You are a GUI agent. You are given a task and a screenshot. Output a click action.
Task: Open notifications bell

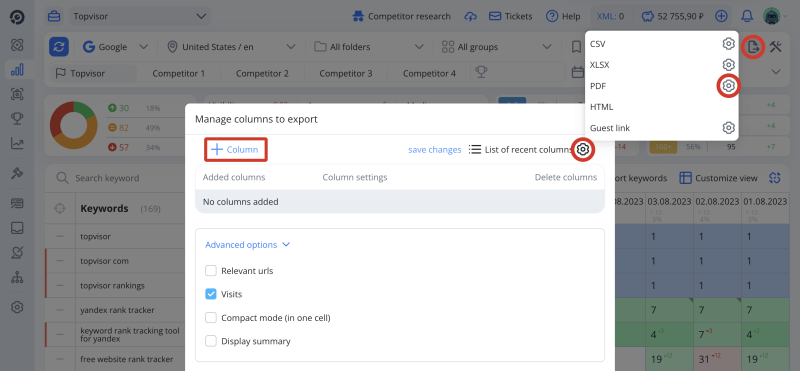pyautogui.click(x=747, y=16)
